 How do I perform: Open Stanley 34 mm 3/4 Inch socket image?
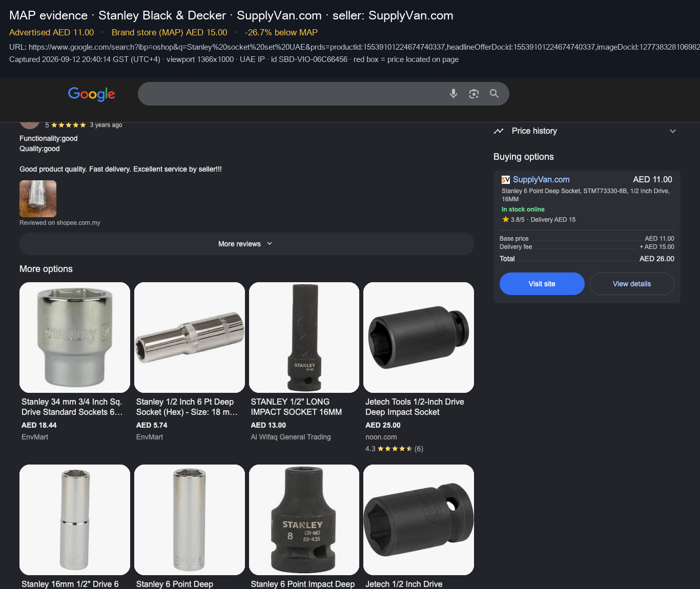point(75,338)
